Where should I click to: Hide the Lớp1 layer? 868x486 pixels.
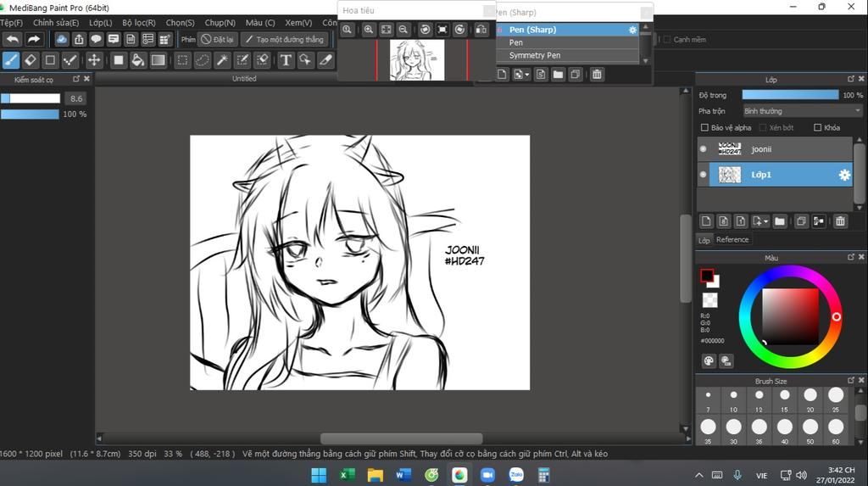(703, 175)
